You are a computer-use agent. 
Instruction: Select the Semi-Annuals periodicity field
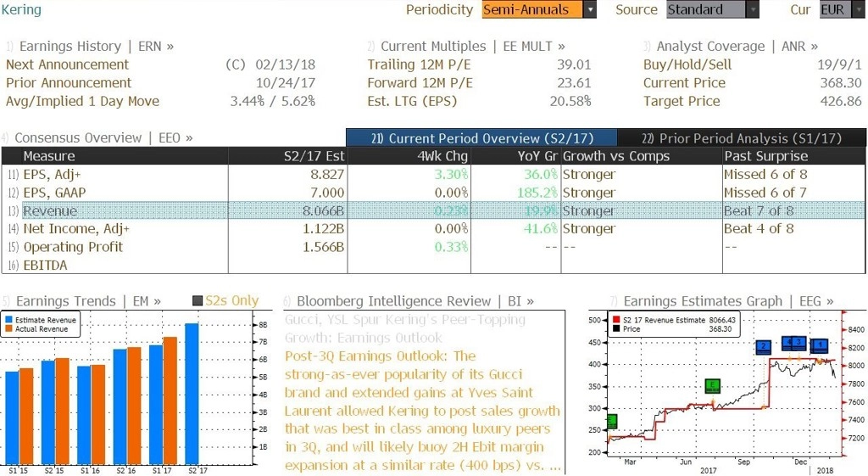coord(532,9)
